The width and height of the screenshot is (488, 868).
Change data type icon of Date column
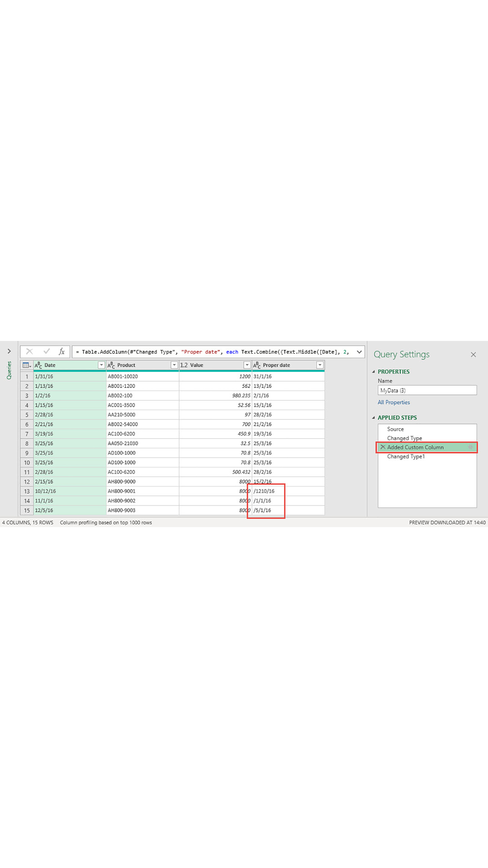click(38, 365)
